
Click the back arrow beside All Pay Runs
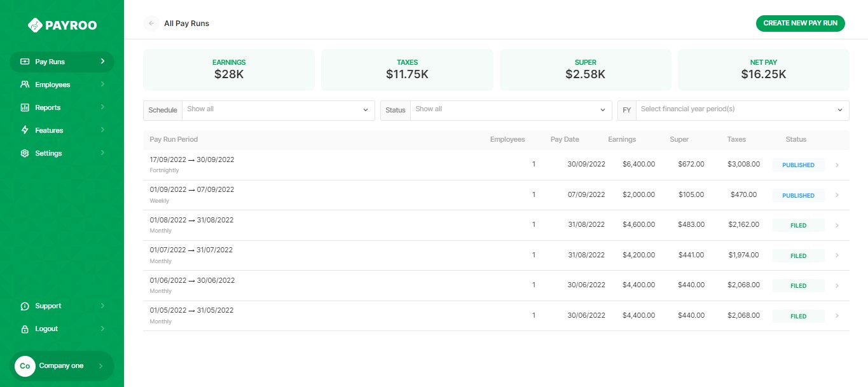(x=151, y=23)
